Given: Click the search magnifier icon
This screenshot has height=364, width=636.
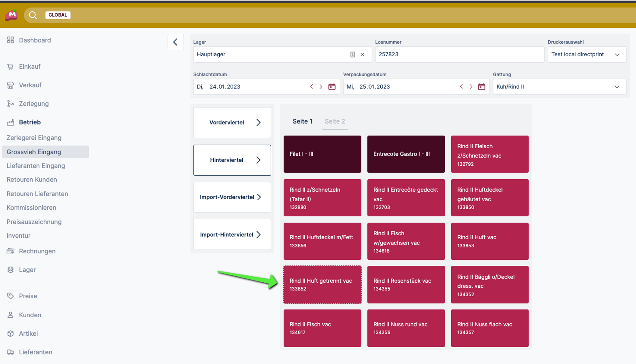Looking at the screenshot, I should point(33,15).
